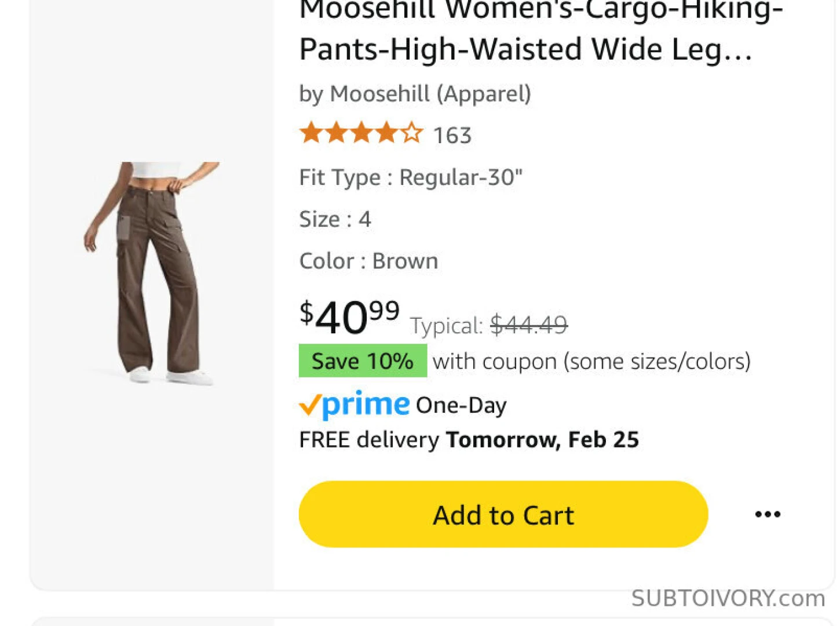The height and width of the screenshot is (626, 840).
Task: Click the green Save 10% coupon badge
Action: (362, 361)
